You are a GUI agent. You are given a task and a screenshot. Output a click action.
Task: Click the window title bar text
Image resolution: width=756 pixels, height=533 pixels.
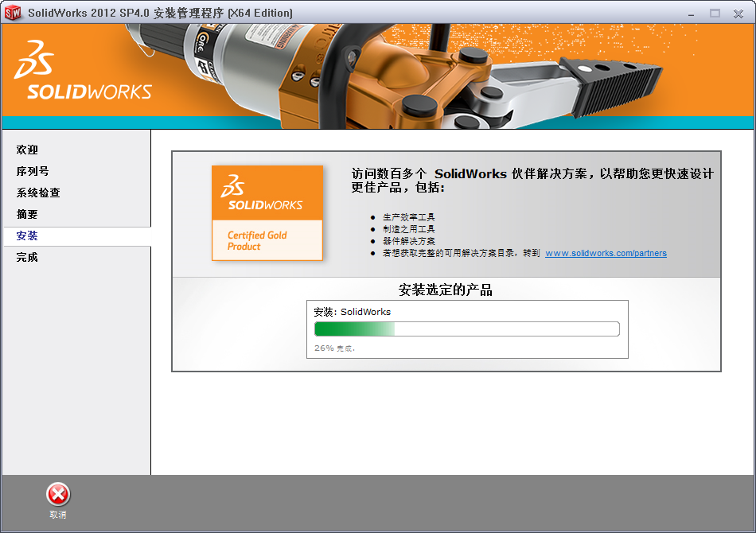[160, 13]
